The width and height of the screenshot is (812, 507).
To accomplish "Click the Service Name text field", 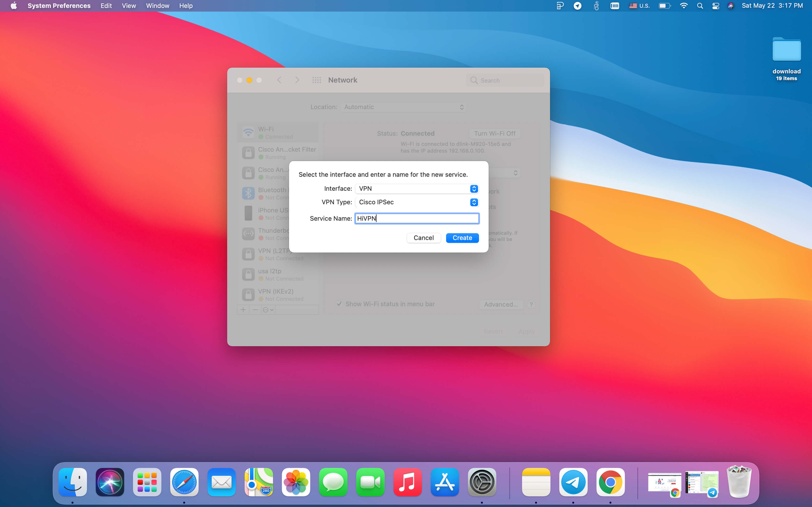I will pos(416,218).
